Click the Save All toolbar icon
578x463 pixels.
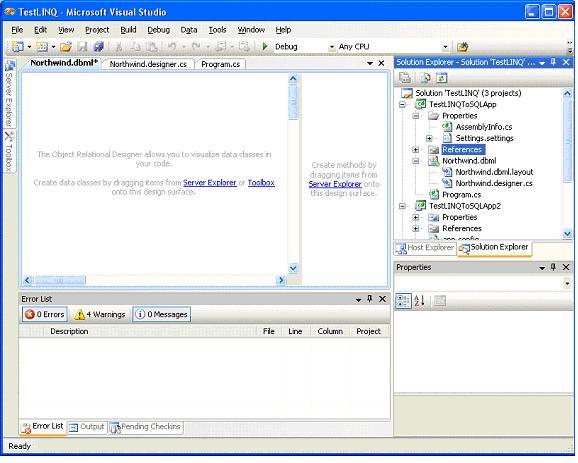click(x=98, y=47)
